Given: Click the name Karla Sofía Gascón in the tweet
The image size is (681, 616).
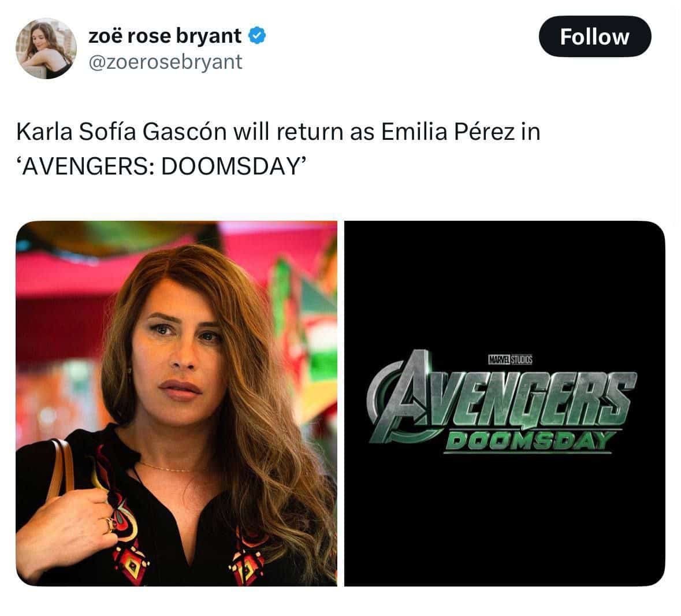Looking at the screenshot, I should pos(122,132).
